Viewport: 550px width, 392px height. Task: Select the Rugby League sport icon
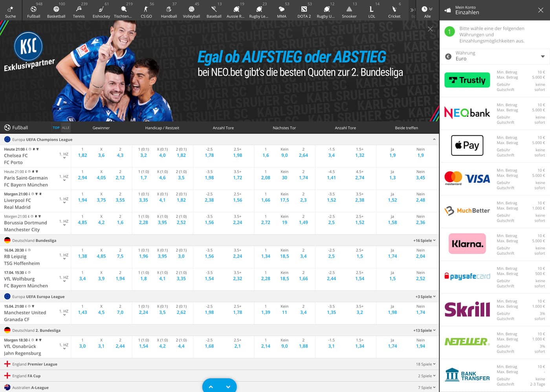coord(259,9)
